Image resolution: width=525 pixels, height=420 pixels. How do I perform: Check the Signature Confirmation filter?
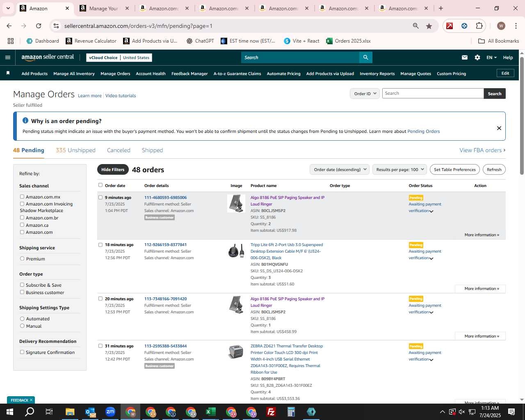22,352
